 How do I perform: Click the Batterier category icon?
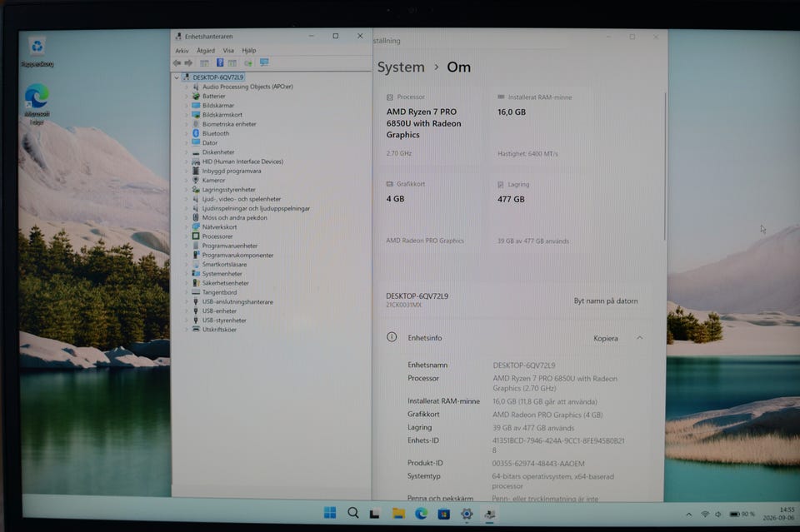(196, 96)
